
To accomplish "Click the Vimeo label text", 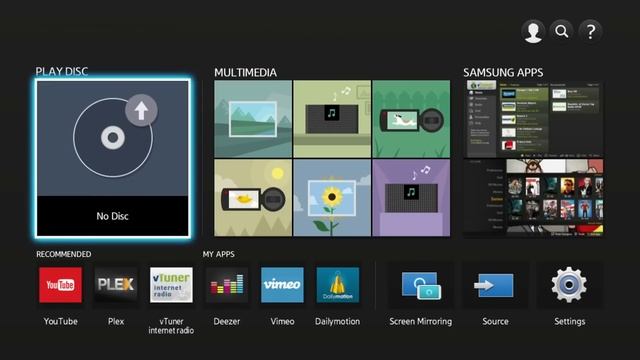I will pyautogui.click(x=282, y=321).
